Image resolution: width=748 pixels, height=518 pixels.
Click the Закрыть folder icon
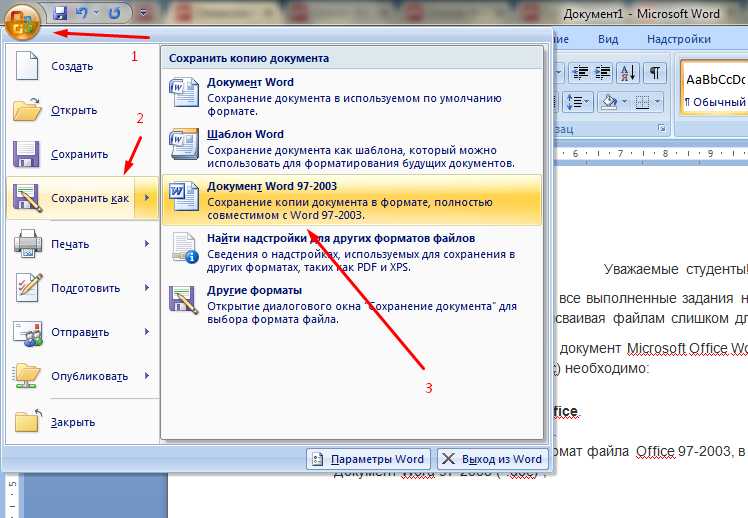coord(28,421)
